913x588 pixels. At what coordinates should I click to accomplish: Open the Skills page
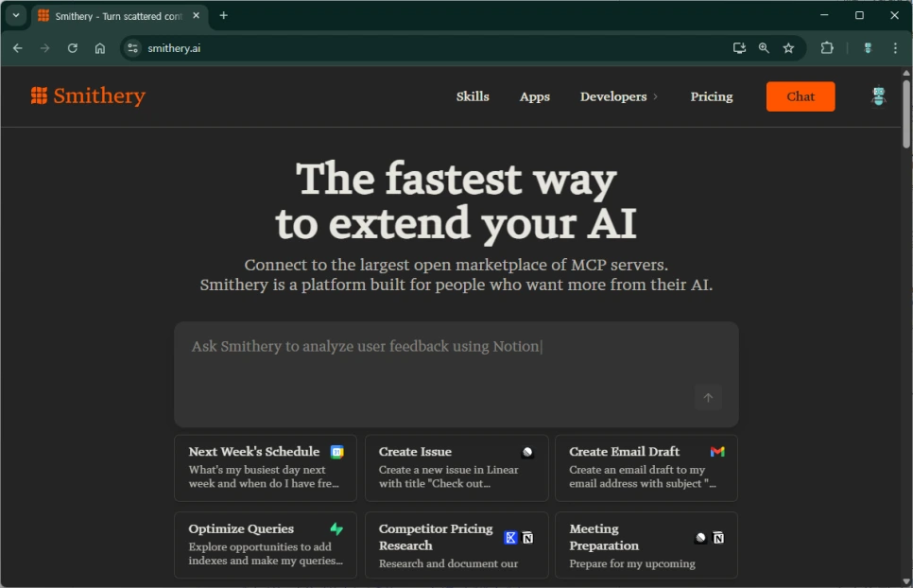(x=473, y=96)
